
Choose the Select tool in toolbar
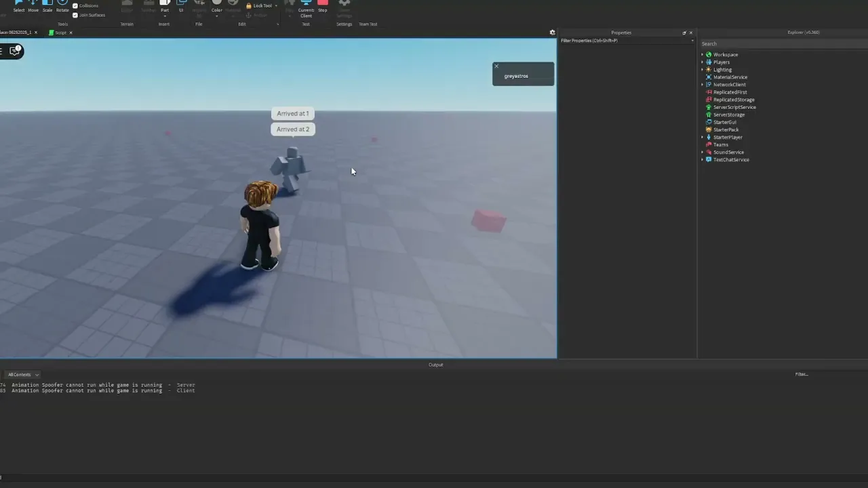point(18,6)
